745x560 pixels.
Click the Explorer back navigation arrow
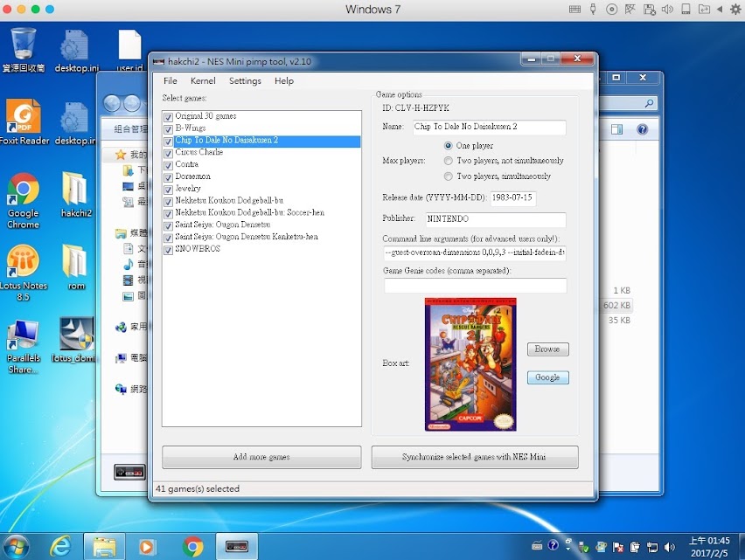(x=112, y=103)
